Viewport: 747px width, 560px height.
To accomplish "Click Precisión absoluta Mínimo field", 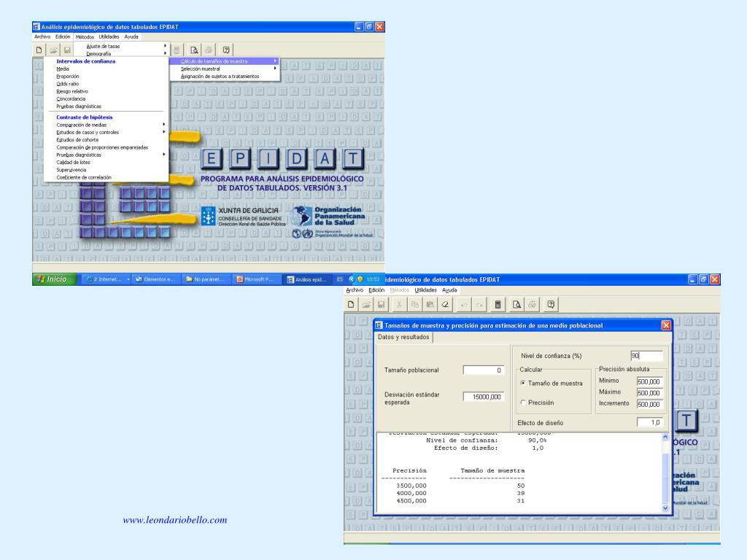I will tap(650, 381).
